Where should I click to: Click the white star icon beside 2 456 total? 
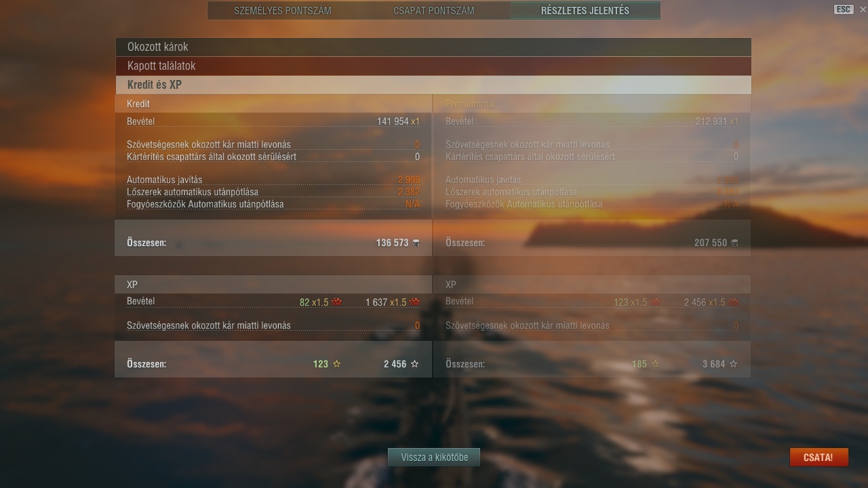tap(415, 364)
